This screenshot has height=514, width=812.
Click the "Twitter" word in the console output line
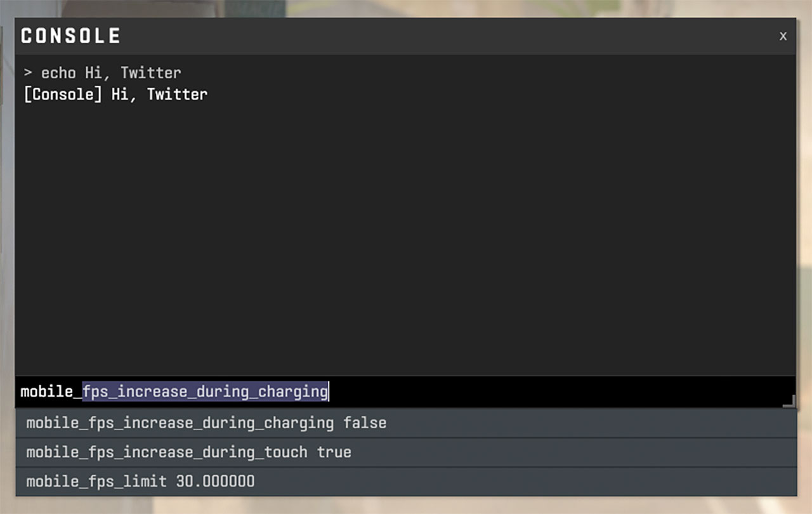(177, 95)
